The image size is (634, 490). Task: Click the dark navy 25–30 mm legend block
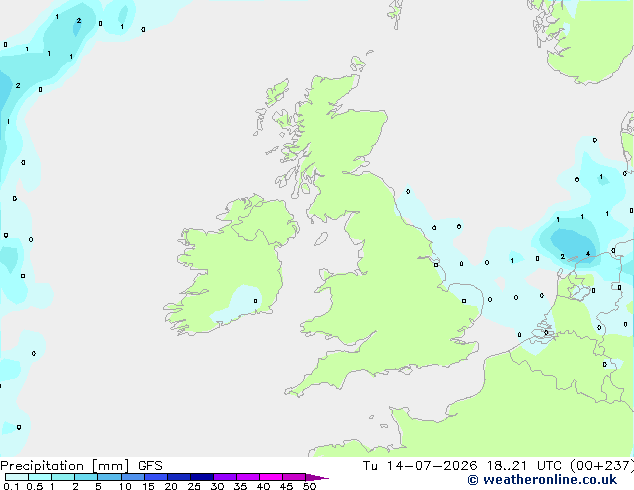(x=201, y=477)
